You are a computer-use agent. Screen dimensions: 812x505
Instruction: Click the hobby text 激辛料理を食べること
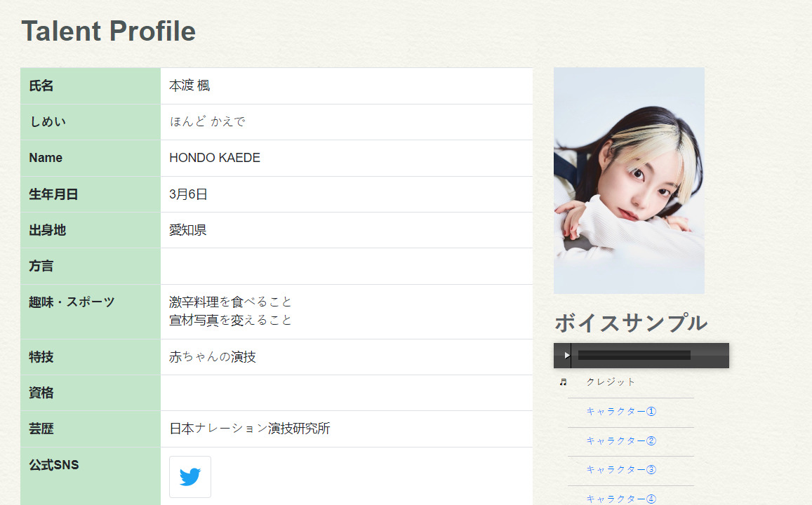click(x=230, y=302)
